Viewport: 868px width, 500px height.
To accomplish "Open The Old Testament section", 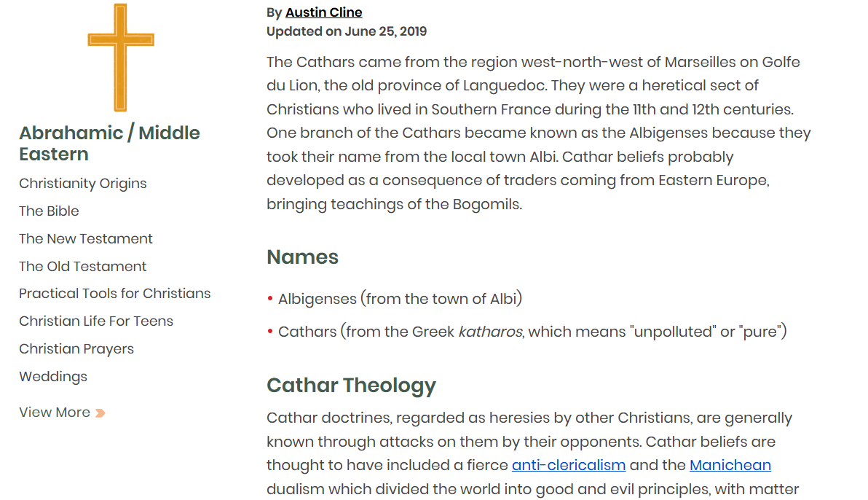I will [83, 267].
